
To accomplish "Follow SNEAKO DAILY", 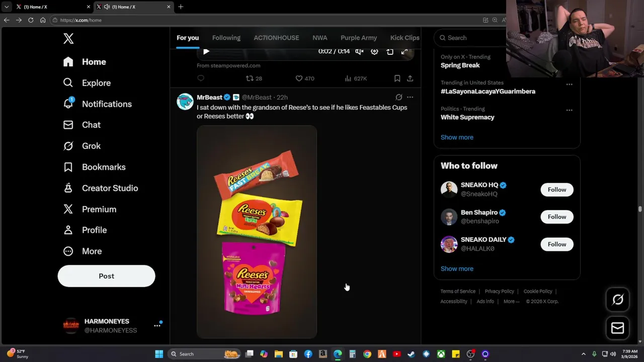I will (556, 244).
